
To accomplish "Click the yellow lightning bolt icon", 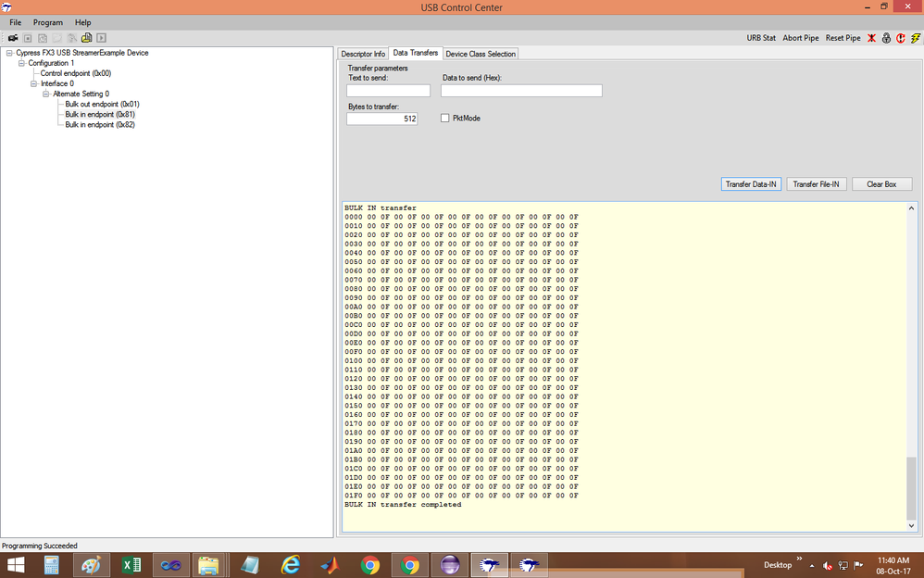I will [x=915, y=38].
